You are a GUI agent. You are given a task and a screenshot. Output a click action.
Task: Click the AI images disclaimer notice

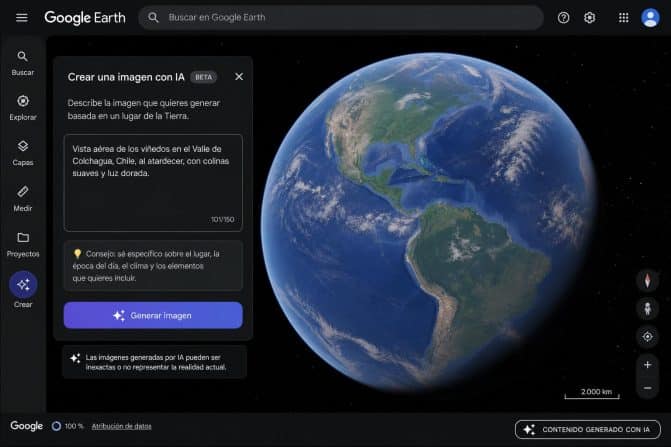point(154,362)
